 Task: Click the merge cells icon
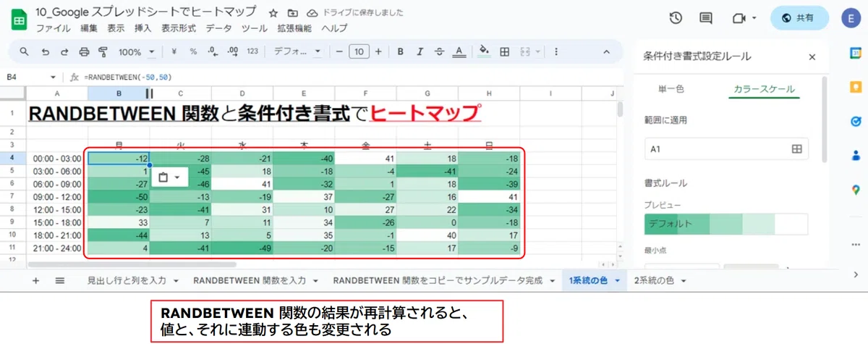click(x=524, y=52)
